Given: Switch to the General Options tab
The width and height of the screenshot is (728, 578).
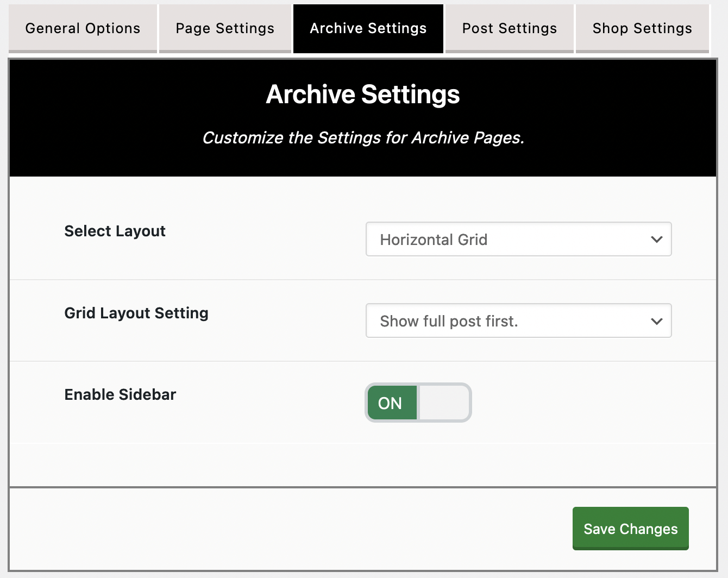Looking at the screenshot, I should pyautogui.click(x=83, y=28).
